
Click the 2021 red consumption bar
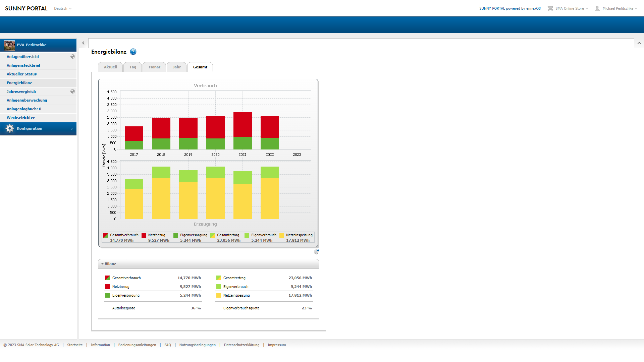point(243,124)
